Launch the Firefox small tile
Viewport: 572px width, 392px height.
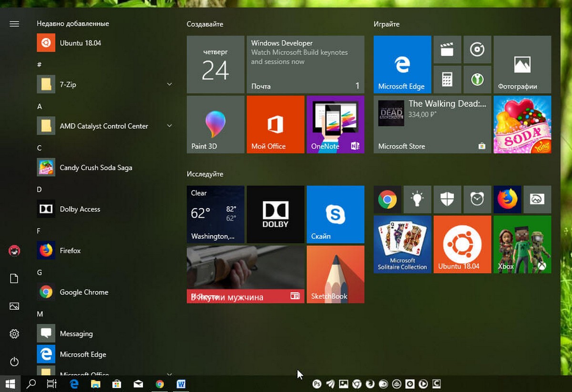pyautogui.click(x=507, y=200)
